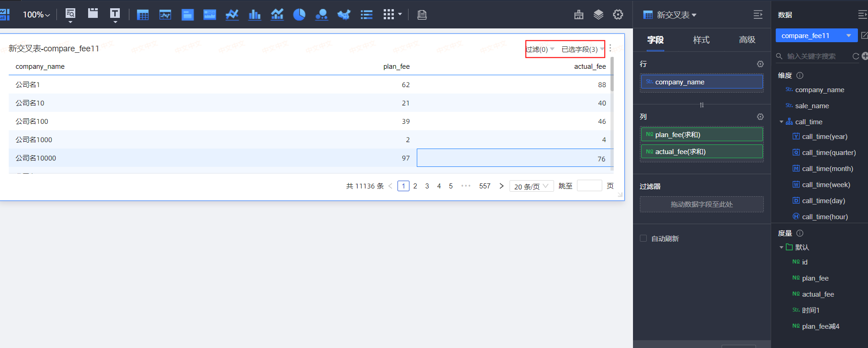The image size is (868, 348).
Task: Click the table vertical scrollbar
Action: coord(612,73)
